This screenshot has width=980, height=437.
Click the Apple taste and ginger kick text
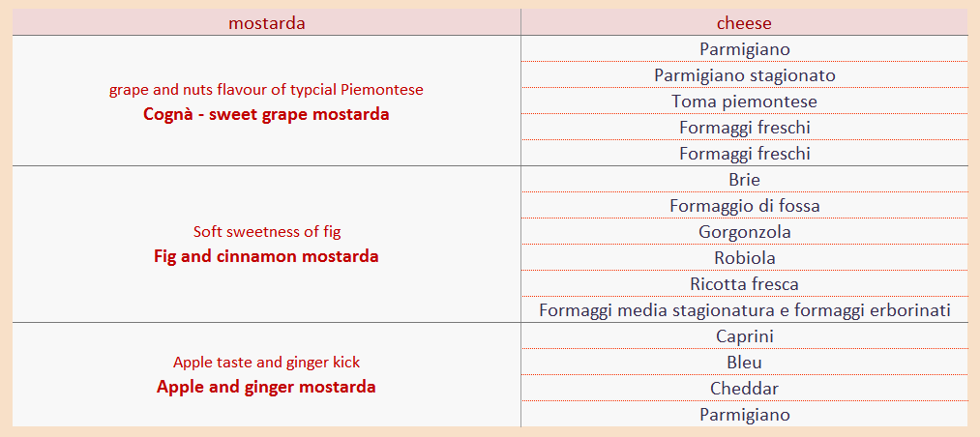(x=266, y=363)
